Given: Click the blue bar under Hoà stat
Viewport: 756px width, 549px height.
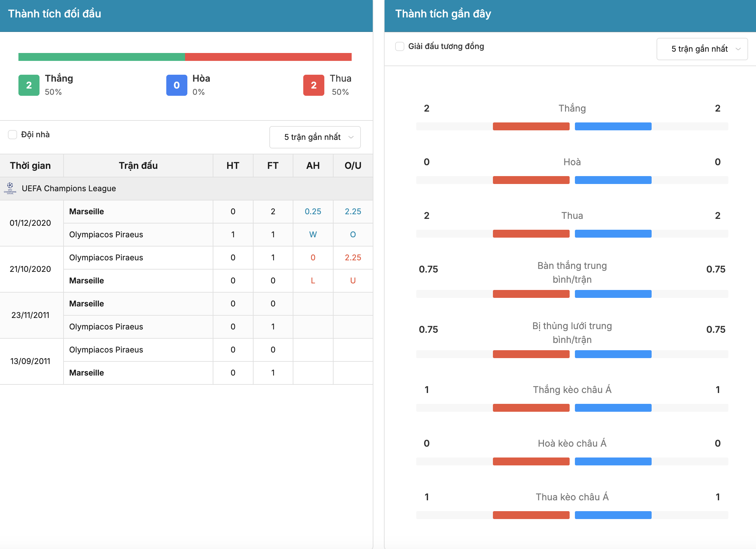Looking at the screenshot, I should point(613,180).
